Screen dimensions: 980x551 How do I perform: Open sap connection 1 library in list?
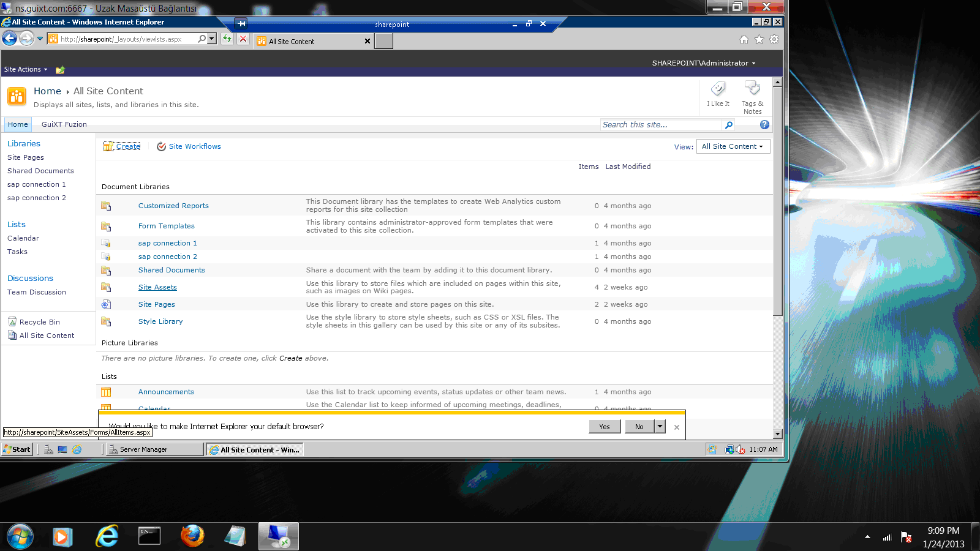[168, 243]
